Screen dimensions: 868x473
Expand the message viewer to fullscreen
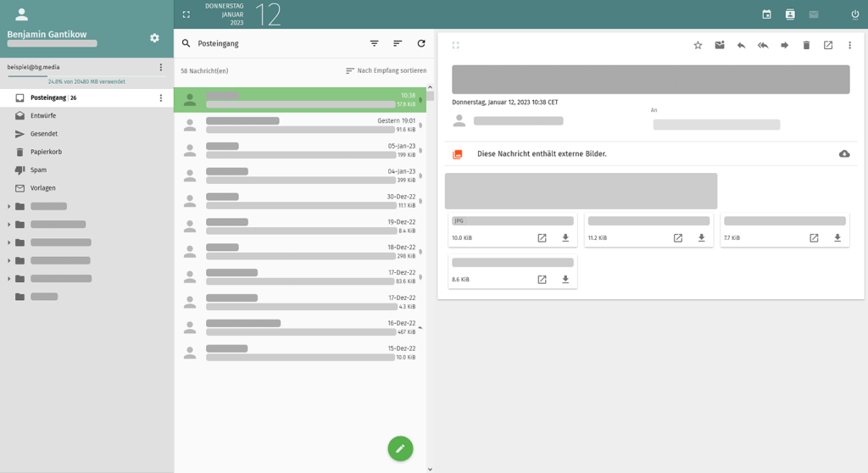click(455, 45)
